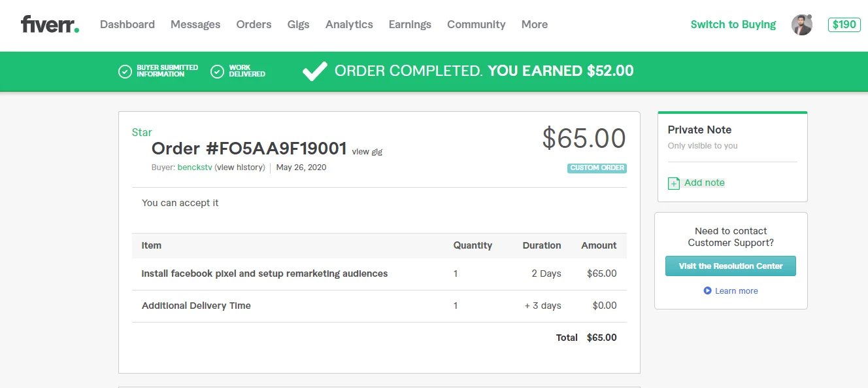
Task: Navigate to Earnings
Action: tap(410, 25)
